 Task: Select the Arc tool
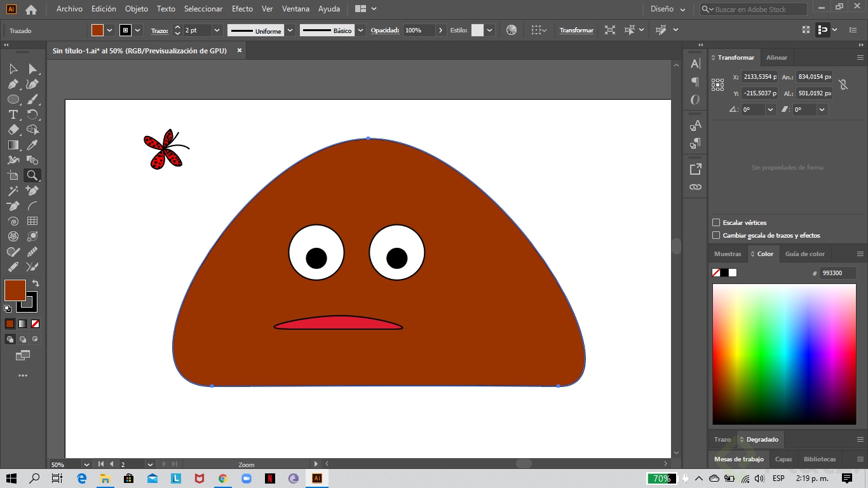point(32,206)
